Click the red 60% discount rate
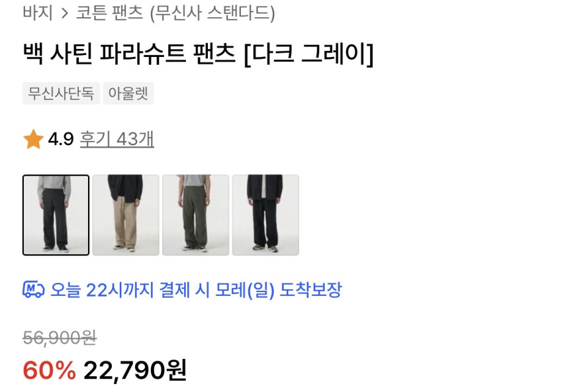 (x=50, y=369)
